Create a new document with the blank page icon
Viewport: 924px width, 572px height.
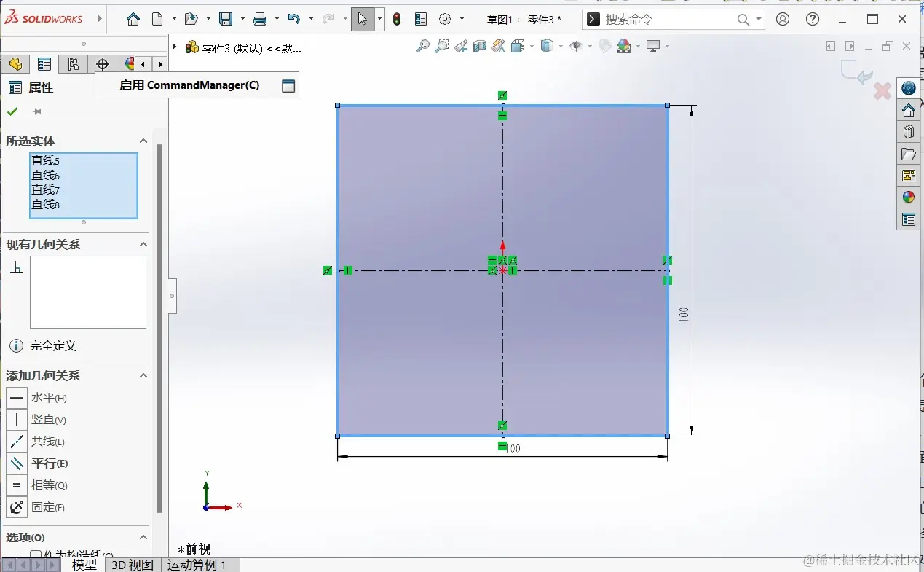tap(157, 20)
